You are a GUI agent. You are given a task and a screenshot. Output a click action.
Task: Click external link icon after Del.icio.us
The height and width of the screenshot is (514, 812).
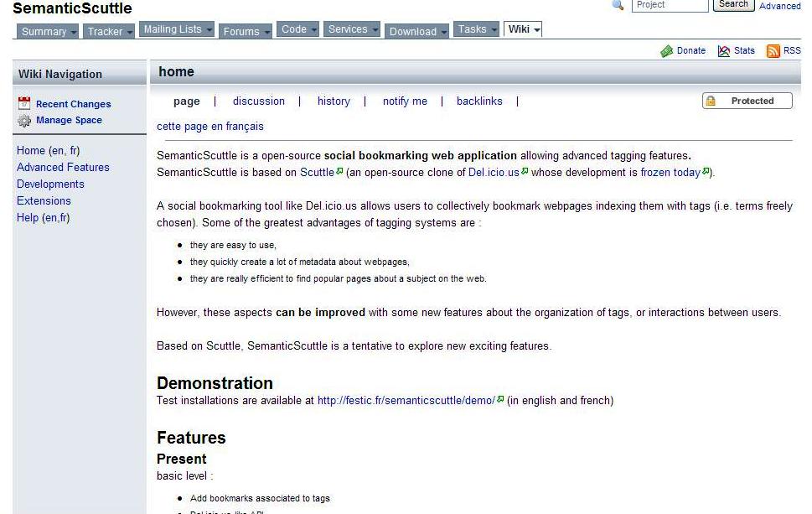tap(525, 171)
